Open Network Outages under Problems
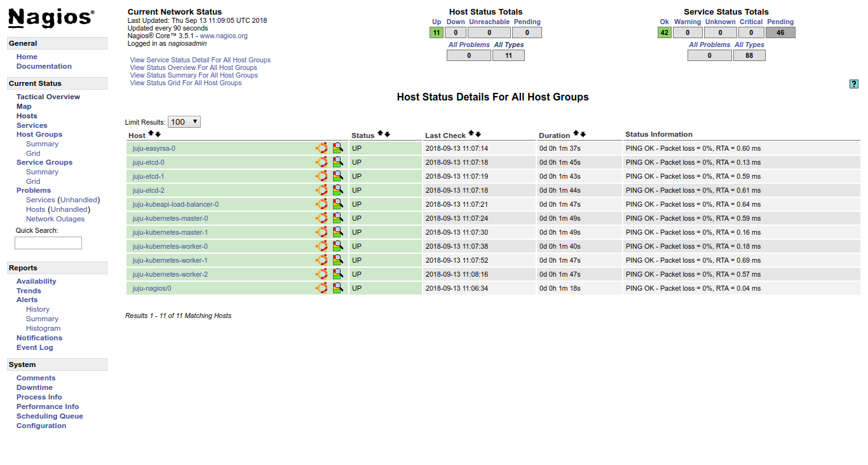Image resolution: width=868 pixels, height=465 pixels. pyautogui.click(x=55, y=219)
